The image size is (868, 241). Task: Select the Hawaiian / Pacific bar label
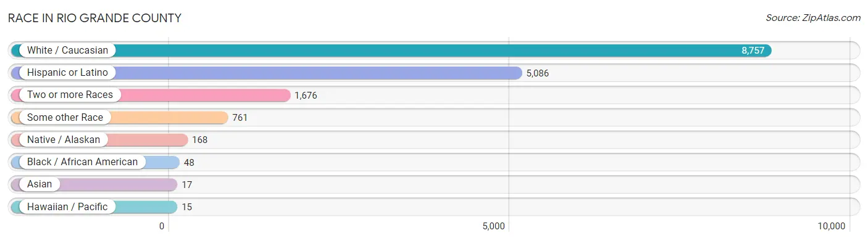tap(67, 206)
